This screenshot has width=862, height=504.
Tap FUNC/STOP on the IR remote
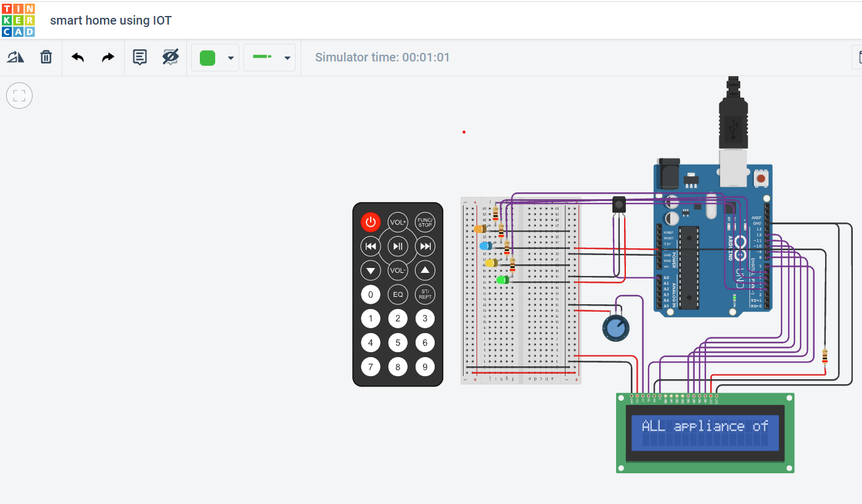pos(425,222)
